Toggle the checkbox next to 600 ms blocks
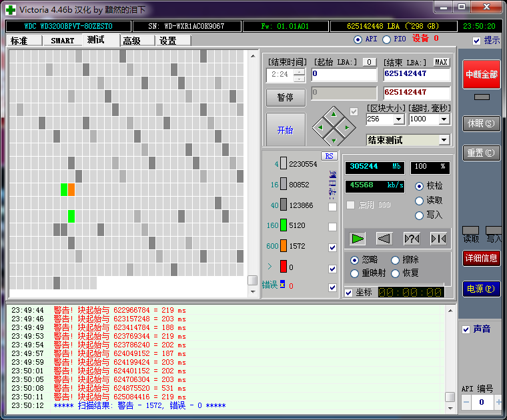 point(332,247)
